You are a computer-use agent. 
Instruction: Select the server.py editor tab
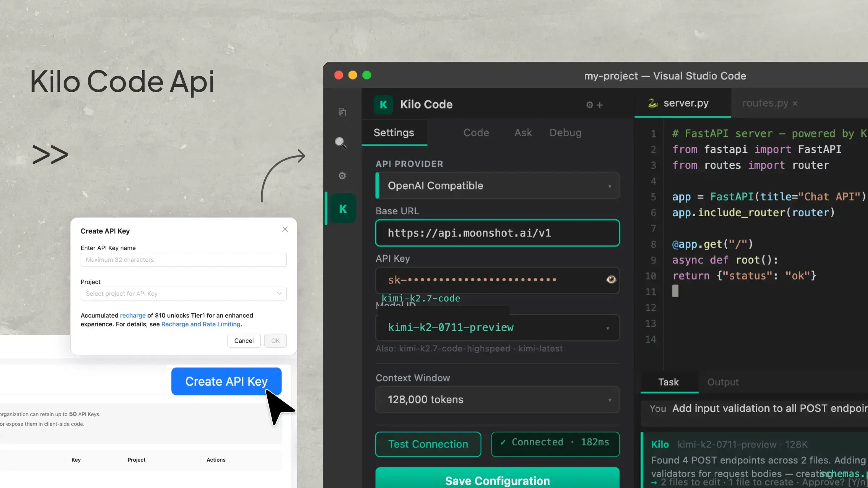point(683,103)
